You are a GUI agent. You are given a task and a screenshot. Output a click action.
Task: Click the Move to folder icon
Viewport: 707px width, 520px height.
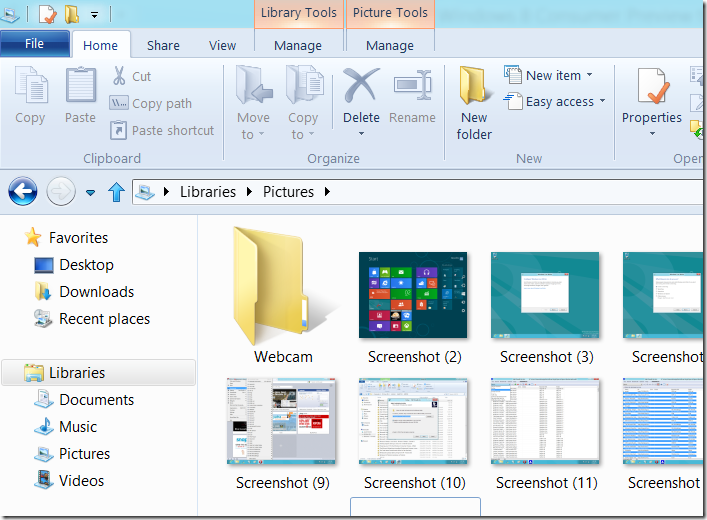(253, 85)
